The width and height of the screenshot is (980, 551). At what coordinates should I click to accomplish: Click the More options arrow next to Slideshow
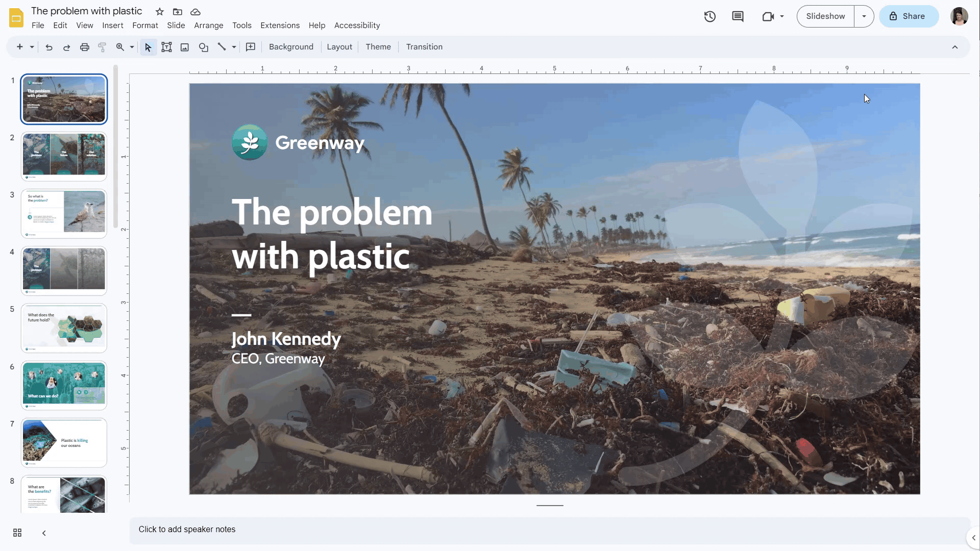click(864, 16)
